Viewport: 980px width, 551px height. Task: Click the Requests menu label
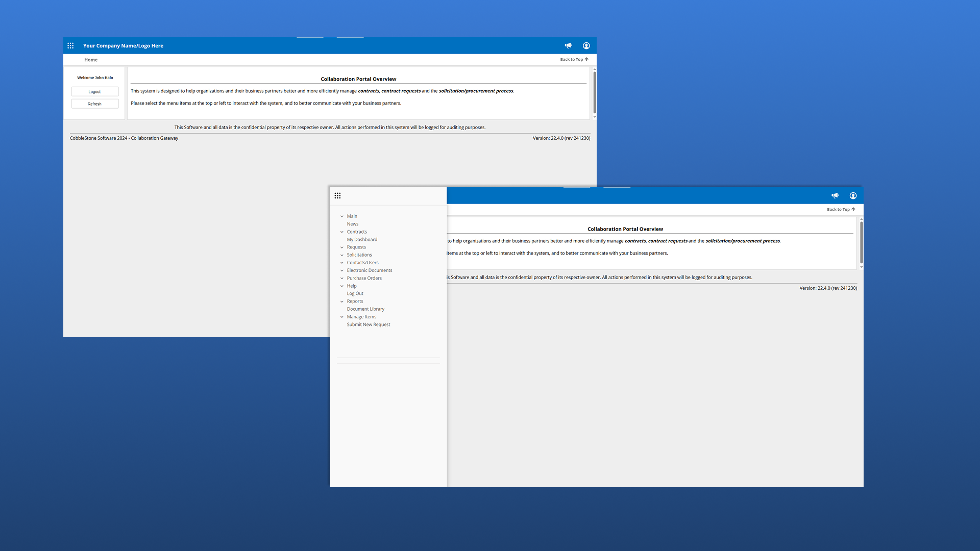356,247
